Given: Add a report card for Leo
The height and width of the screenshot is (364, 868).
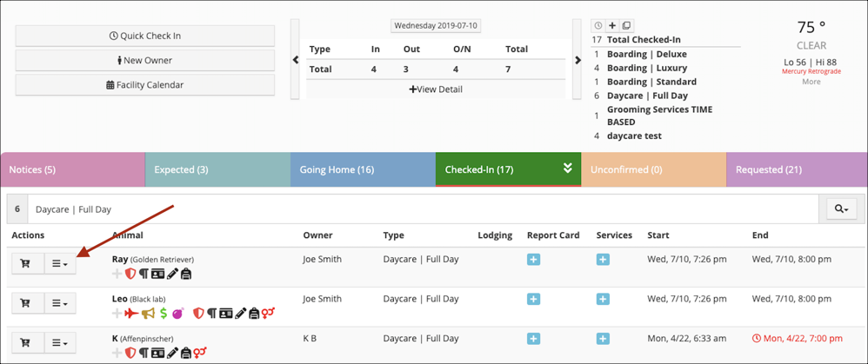Looking at the screenshot, I should tap(534, 299).
